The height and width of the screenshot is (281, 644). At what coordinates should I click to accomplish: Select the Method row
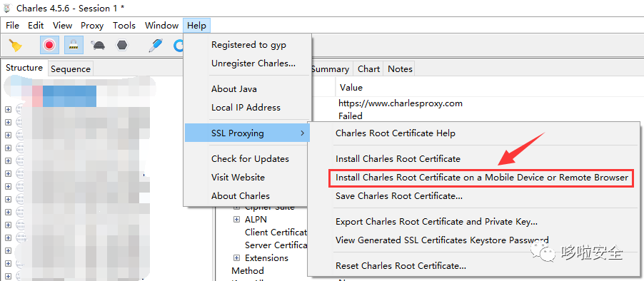click(x=248, y=271)
